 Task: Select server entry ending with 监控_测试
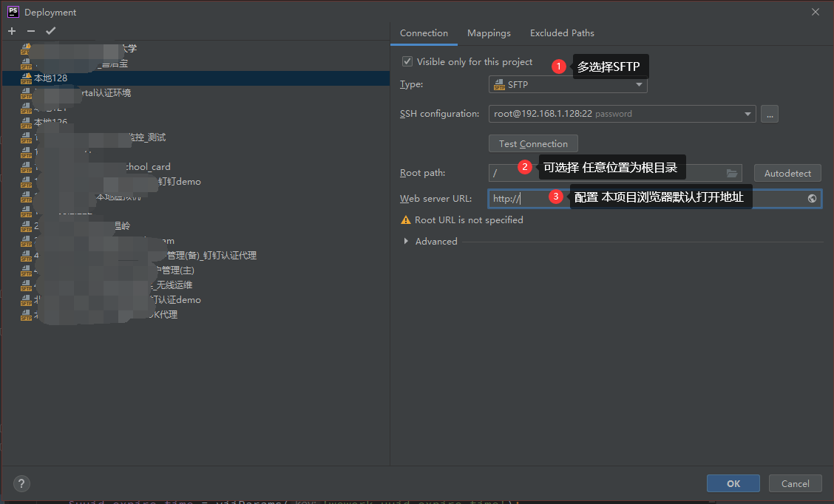point(196,137)
